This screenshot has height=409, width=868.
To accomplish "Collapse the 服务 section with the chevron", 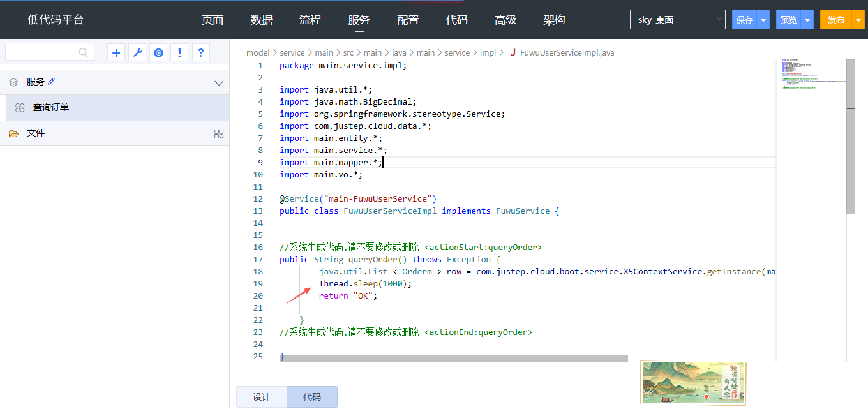I will pos(219,83).
